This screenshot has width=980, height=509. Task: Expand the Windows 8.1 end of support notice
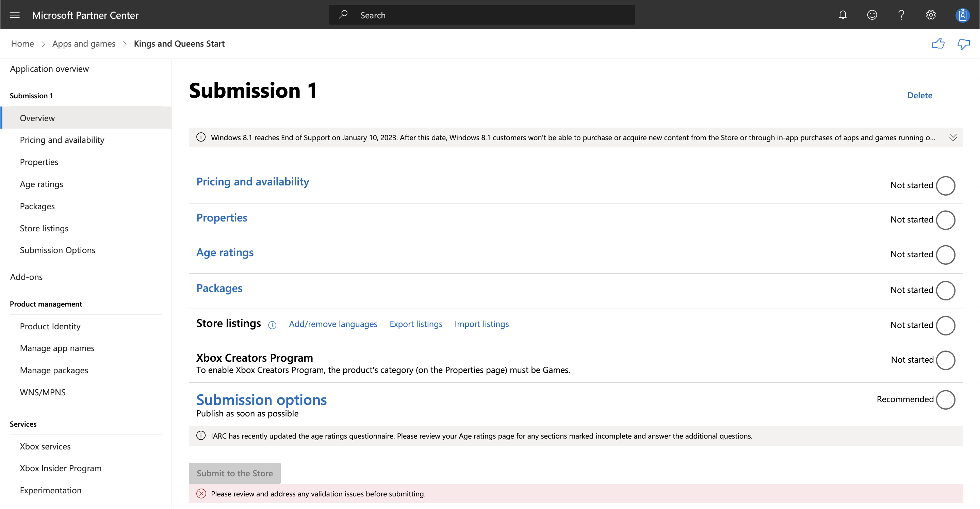[x=953, y=137]
